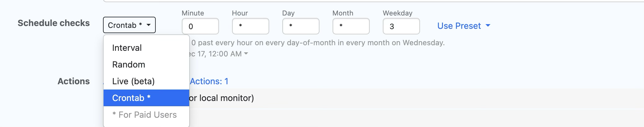Image resolution: width=644 pixels, height=127 pixels.
Task: Select Interval from the schedule list
Action: [x=127, y=48]
